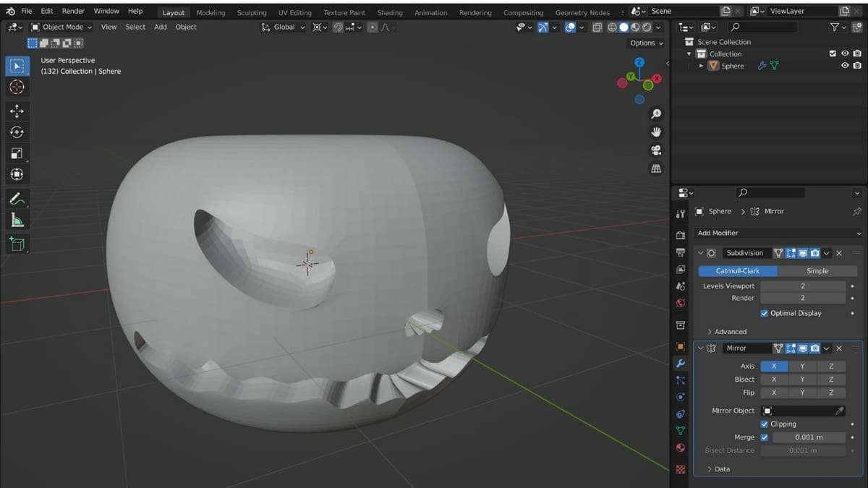Select the Measure tool

(17, 221)
